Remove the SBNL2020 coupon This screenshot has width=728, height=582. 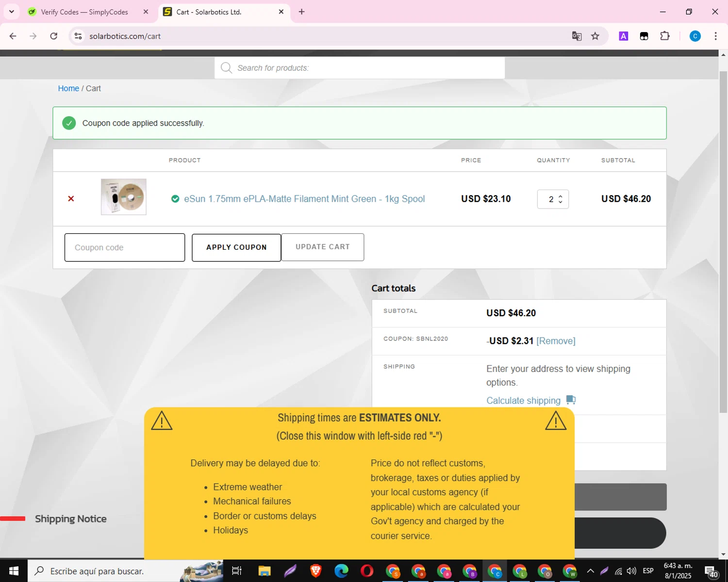tap(556, 341)
